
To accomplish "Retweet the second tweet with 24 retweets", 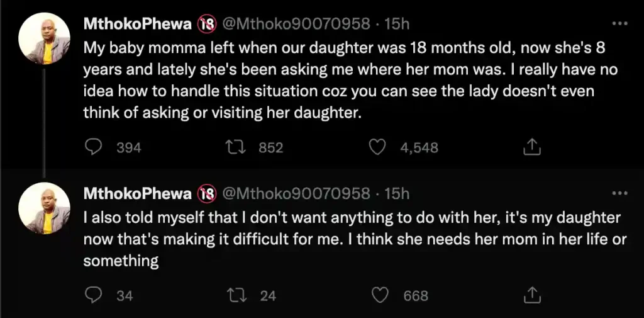I will click(x=235, y=295).
